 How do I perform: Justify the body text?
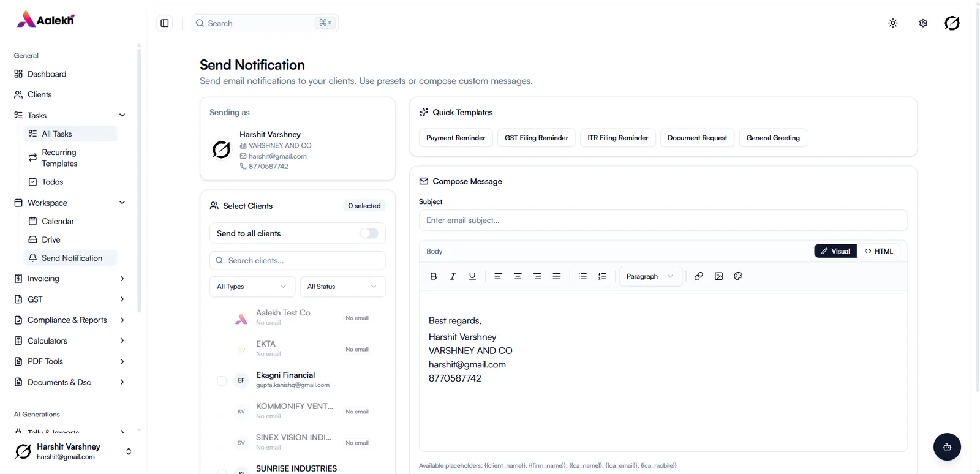(557, 276)
